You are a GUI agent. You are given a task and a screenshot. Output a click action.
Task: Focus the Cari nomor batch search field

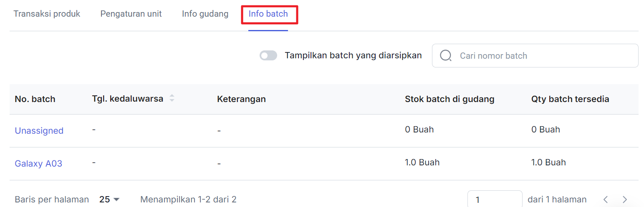click(535, 56)
